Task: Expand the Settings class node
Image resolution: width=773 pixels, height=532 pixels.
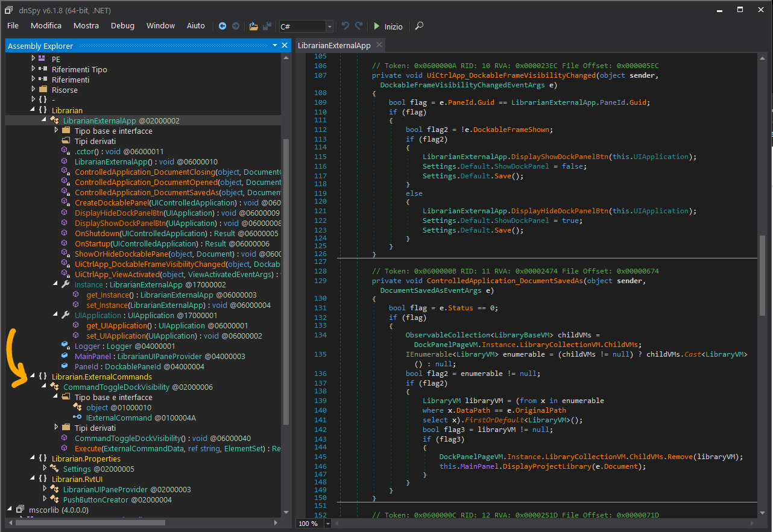Action: [x=44, y=469]
